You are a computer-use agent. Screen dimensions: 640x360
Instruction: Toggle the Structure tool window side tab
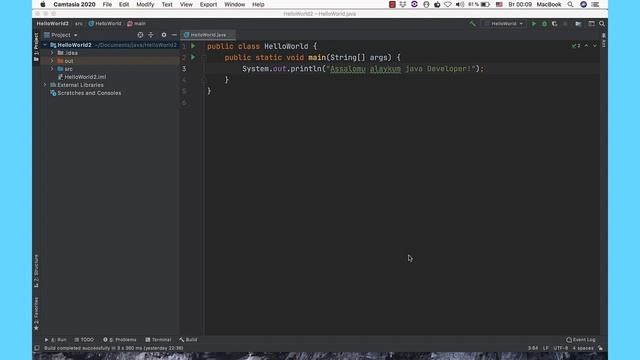tap(36, 271)
